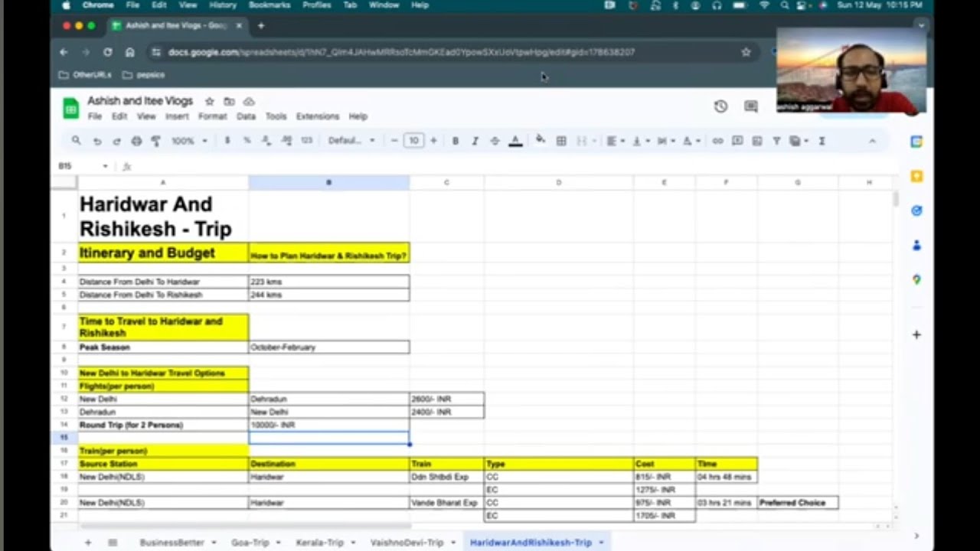Open version history clock icon
Image resolution: width=980 pixels, height=551 pixels.
tap(720, 107)
